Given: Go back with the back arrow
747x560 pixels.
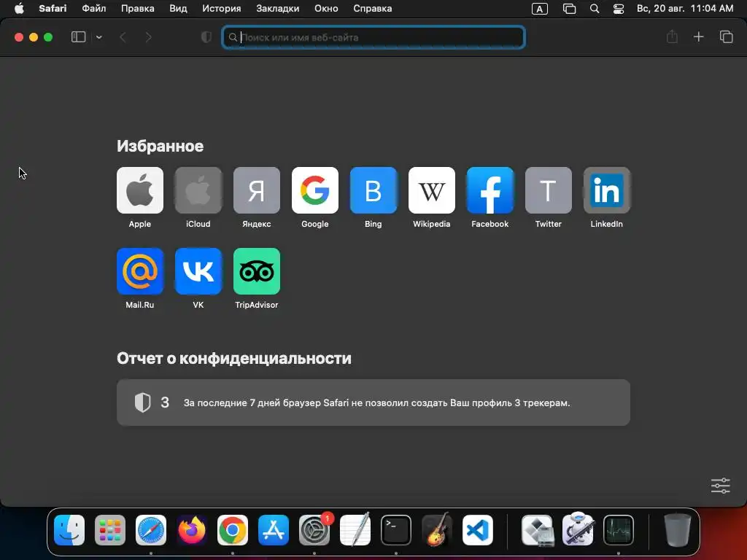Looking at the screenshot, I should click(x=123, y=37).
